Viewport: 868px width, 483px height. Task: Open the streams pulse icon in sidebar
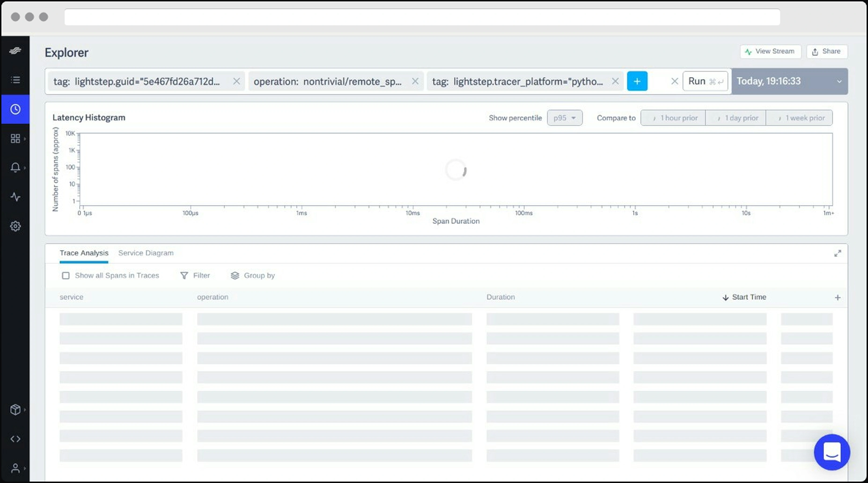[x=15, y=197]
